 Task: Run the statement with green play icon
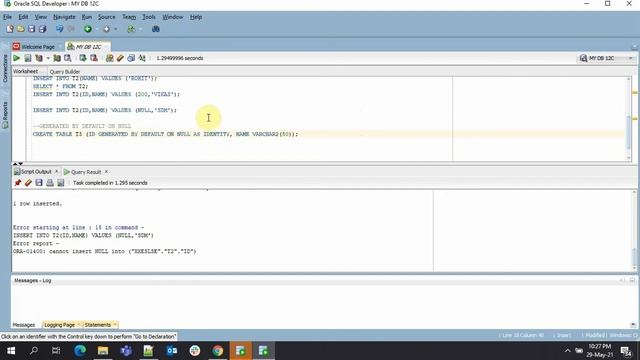17,58
